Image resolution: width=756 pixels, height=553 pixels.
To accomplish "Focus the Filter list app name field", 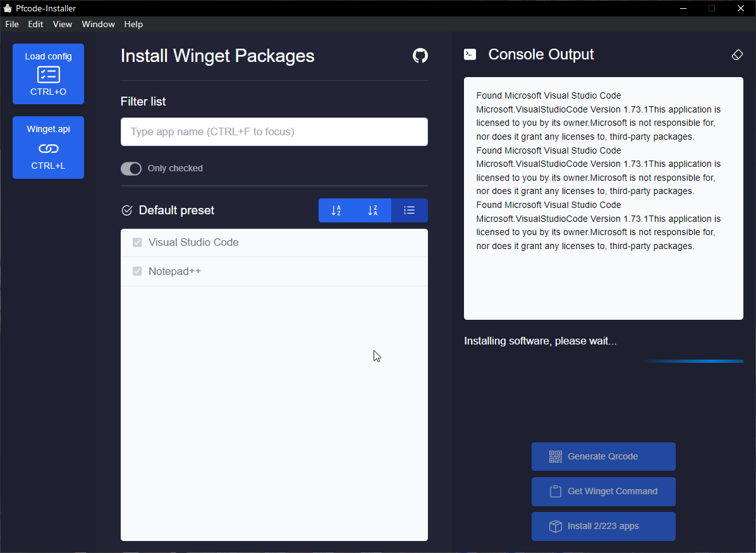I will point(274,131).
